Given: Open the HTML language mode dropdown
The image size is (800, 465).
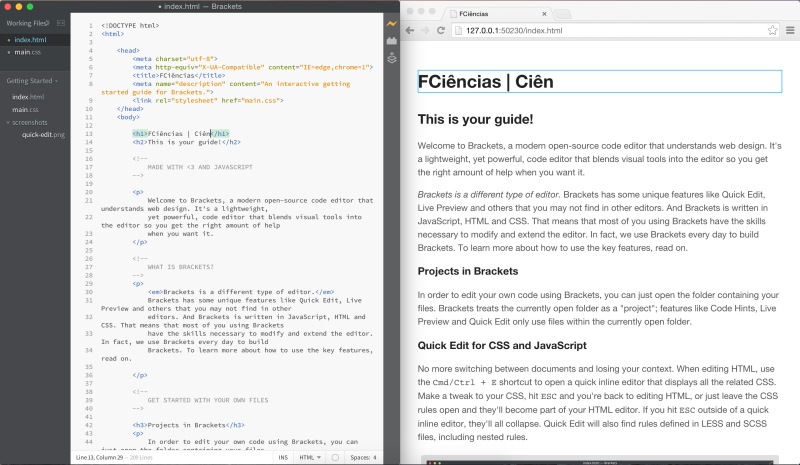Looking at the screenshot, I should [310, 457].
